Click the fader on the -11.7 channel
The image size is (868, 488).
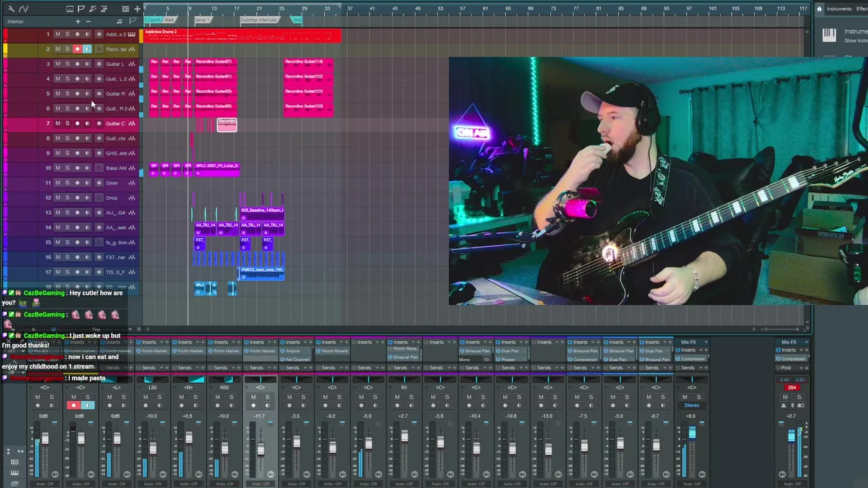(260, 449)
